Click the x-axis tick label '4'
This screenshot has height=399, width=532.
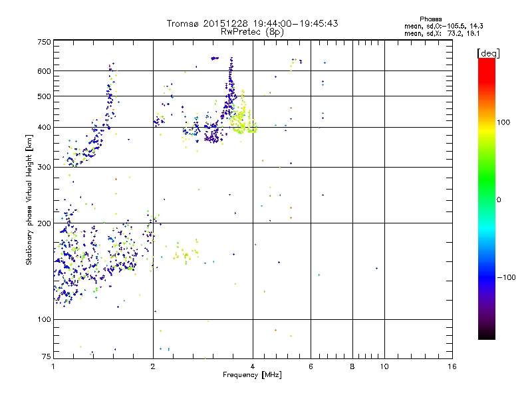tap(253, 366)
